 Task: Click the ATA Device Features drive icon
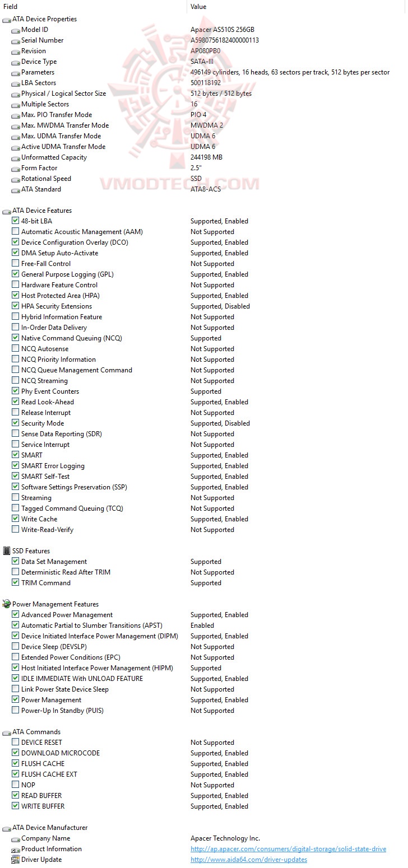(x=7, y=211)
